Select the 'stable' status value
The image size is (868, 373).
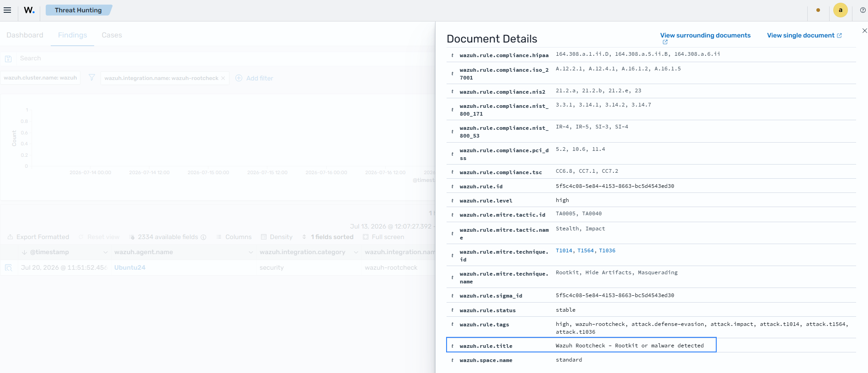[x=565, y=310]
